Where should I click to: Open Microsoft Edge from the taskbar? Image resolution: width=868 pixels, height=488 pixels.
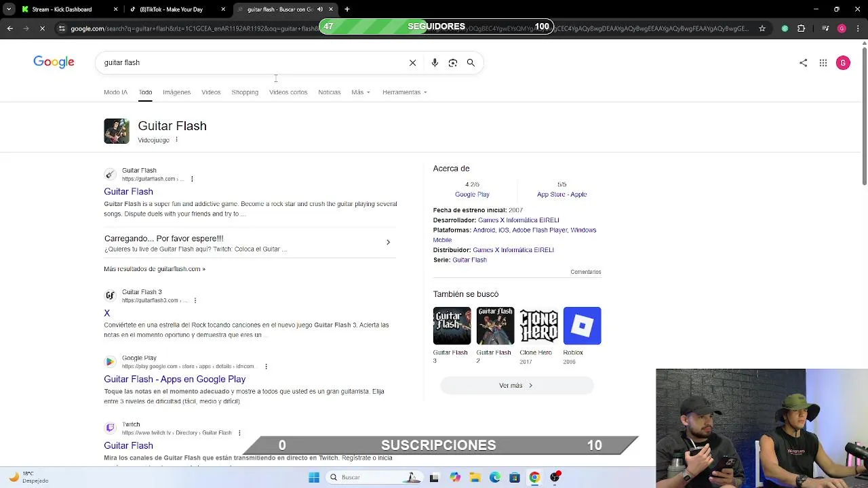tap(495, 477)
